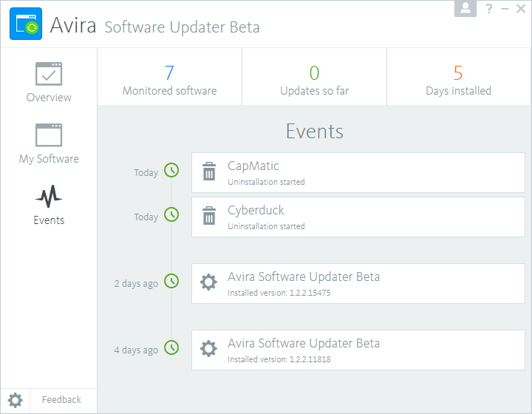
Task: Open the Feedback link
Action: point(61,400)
